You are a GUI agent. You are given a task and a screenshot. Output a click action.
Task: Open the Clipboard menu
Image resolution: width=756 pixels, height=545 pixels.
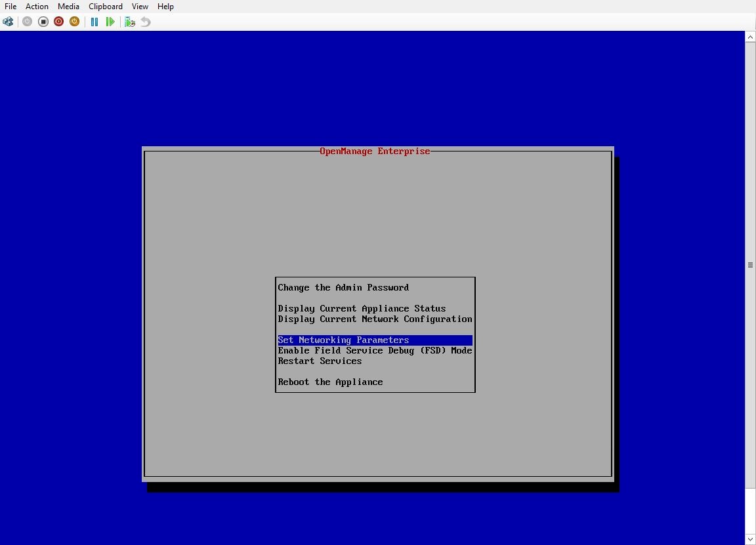[106, 7]
